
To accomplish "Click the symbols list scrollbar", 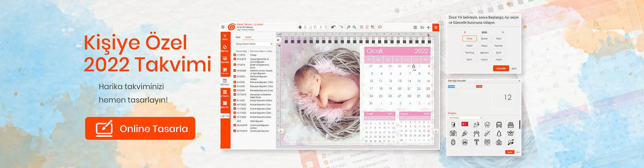I will (519, 125).
